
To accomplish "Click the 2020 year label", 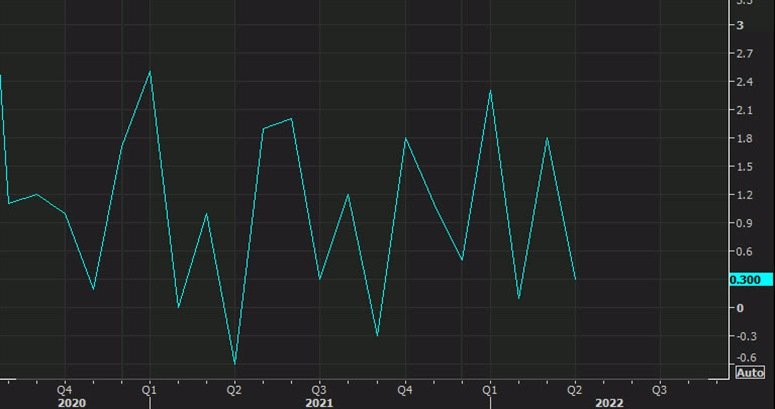I will point(72,403).
